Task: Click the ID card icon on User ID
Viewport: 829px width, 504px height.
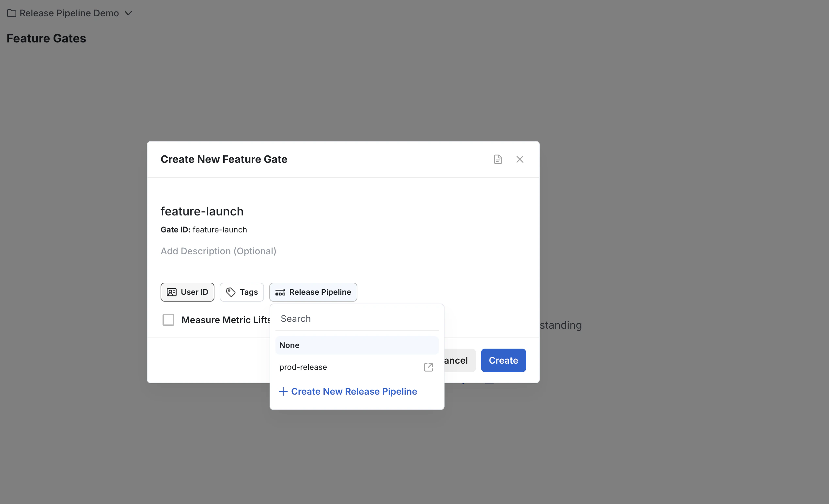Action: 172,292
